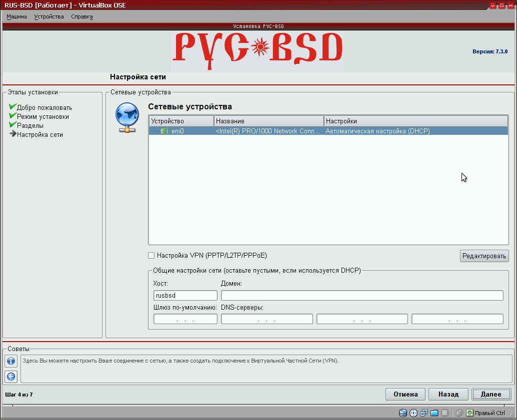Open the Устройства menu
The height and width of the screenshot is (420, 517).
tap(49, 16)
